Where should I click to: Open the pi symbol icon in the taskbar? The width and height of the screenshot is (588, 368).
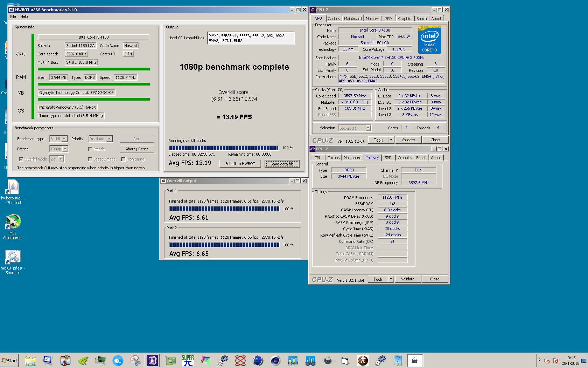point(363,360)
